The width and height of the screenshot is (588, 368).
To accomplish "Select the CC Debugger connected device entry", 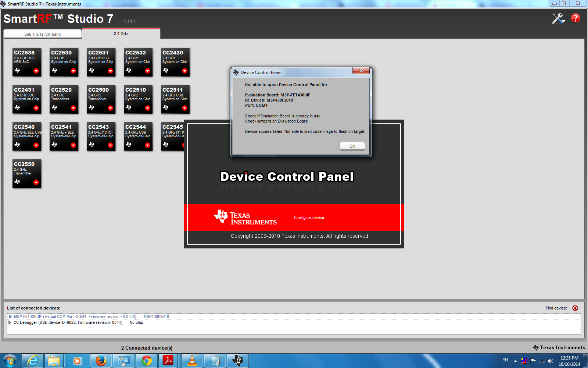I will click(294, 322).
